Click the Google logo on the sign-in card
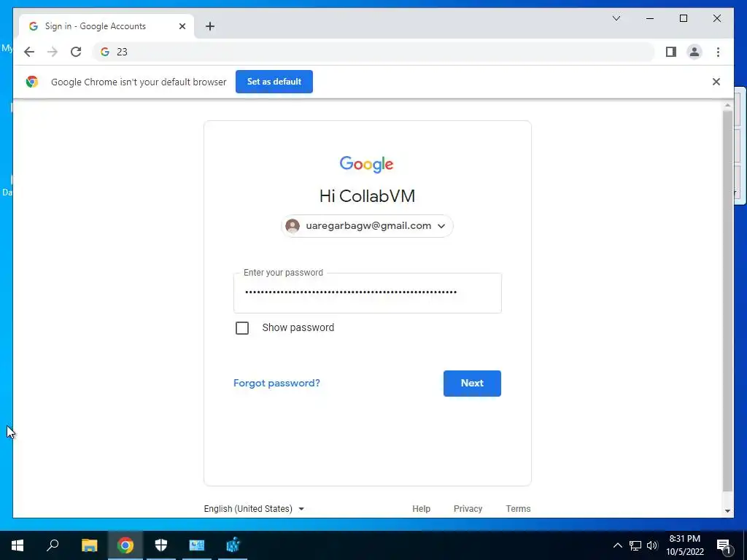The height and width of the screenshot is (560, 747). (x=366, y=164)
